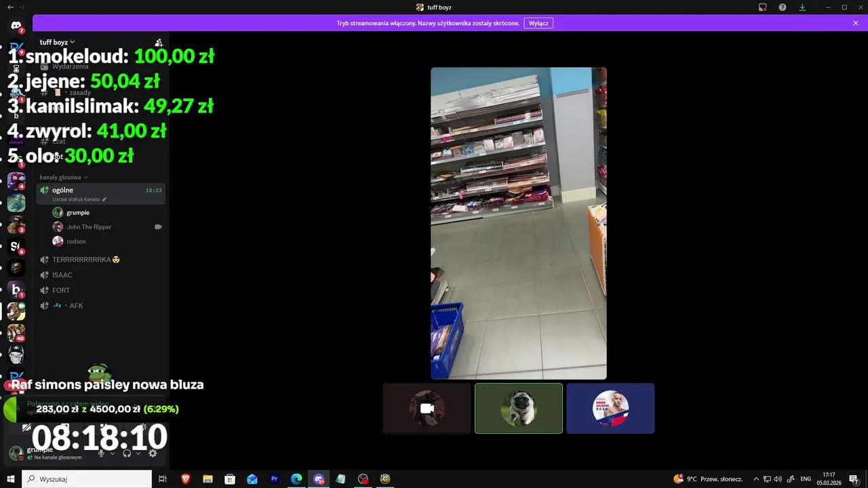Viewport: 868px width, 488px height.
Task: Select the pug avatar participant tile
Action: 519,408
